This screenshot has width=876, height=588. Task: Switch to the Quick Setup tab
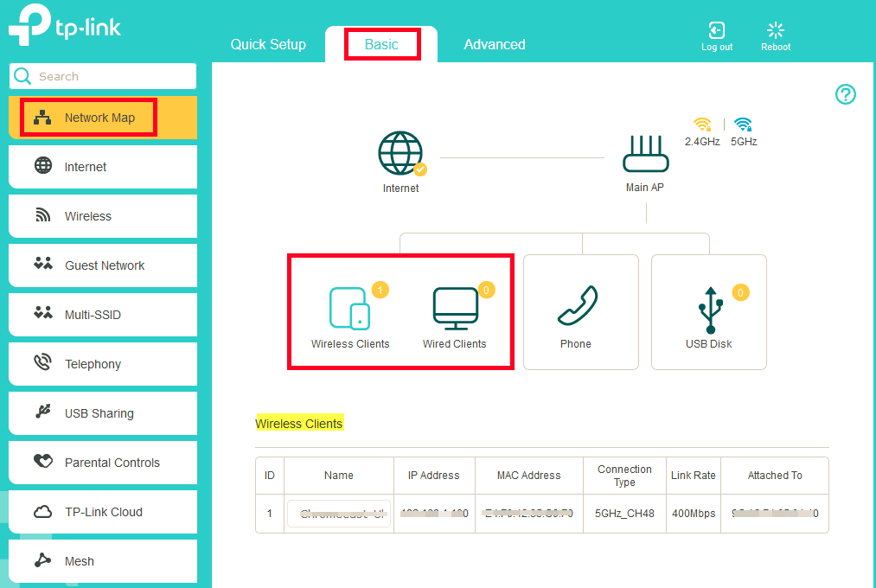tap(268, 45)
